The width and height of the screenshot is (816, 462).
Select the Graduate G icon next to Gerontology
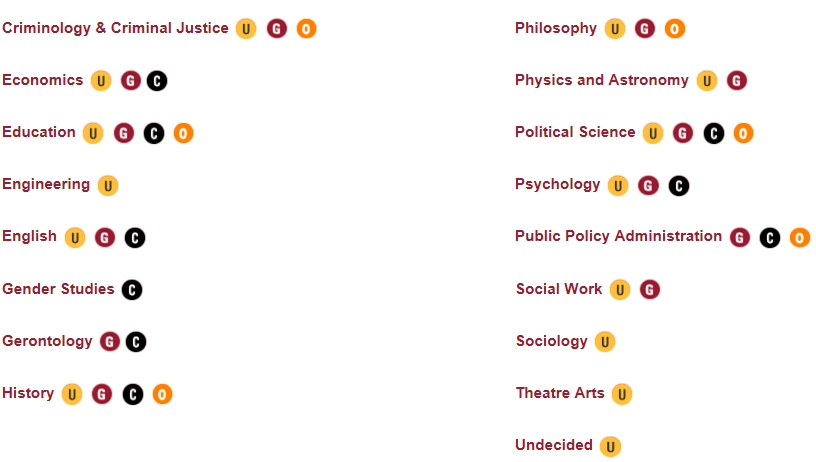[x=109, y=342]
